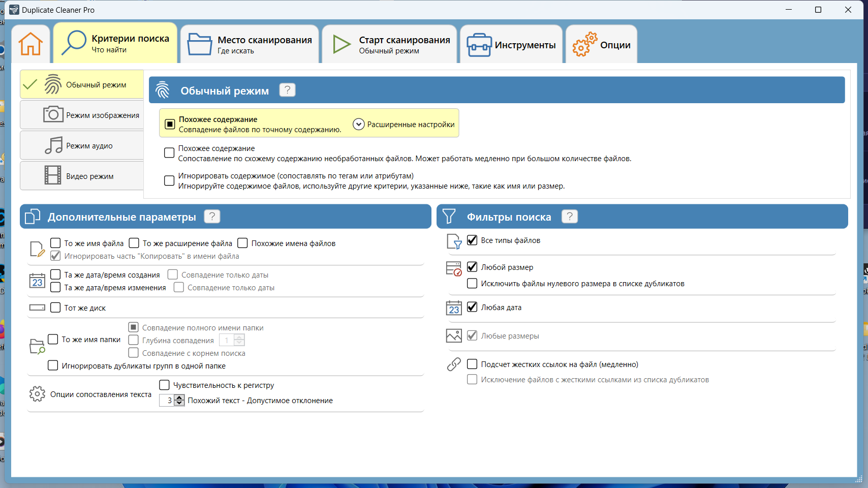The image size is (868, 488).
Task: Click the documents icon in Дополнительные параметры header
Action: 33,216
